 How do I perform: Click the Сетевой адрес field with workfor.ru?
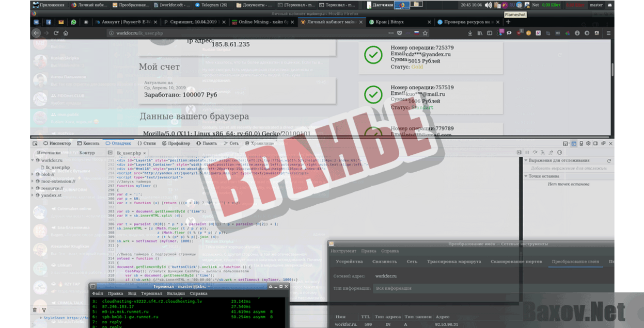493,276
